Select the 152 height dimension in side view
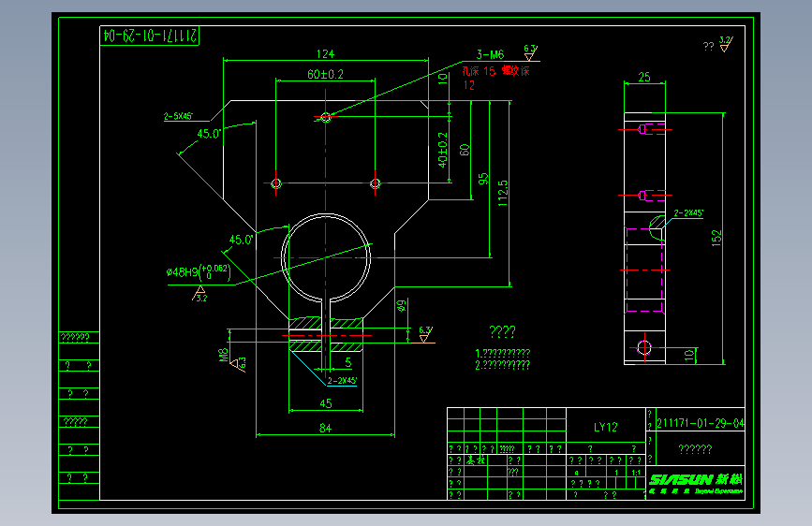Viewport: 812px width, 526px height. coord(716,238)
